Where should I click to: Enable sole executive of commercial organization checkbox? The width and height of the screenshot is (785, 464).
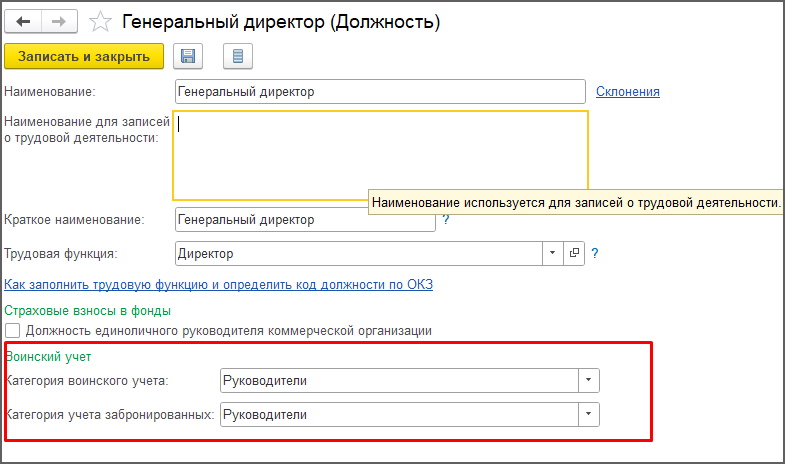pyautogui.click(x=13, y=331)
